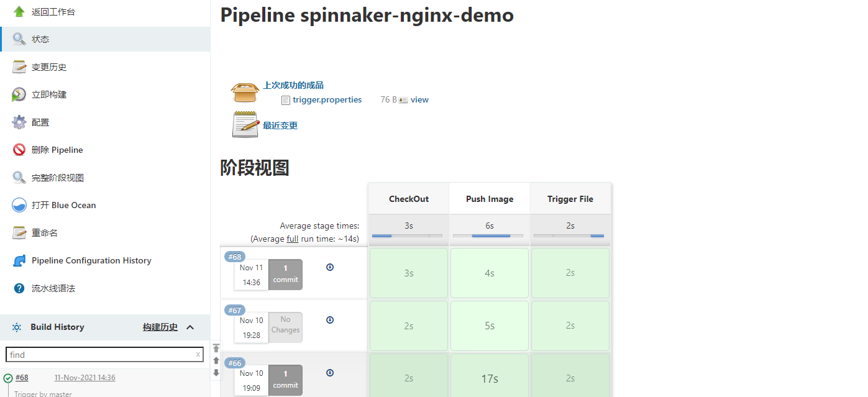This screenshot has height=397, width=868.
Task: Click the #67 build badge in stage view
Action: click(x=235, y=310)
